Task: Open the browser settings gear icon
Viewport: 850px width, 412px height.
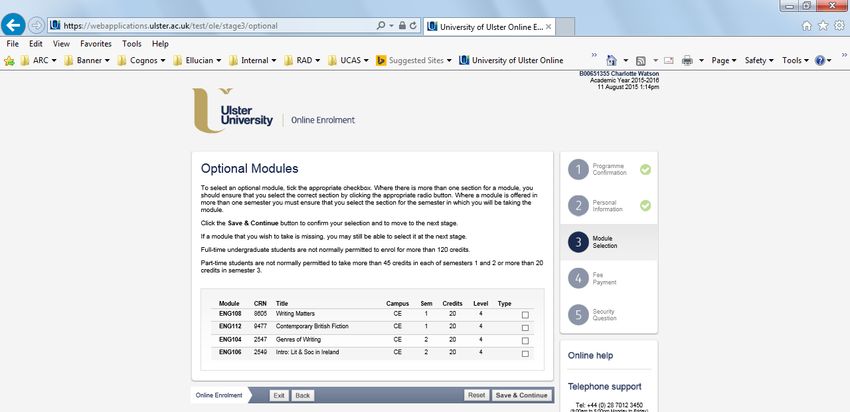Action: [839, 25]
